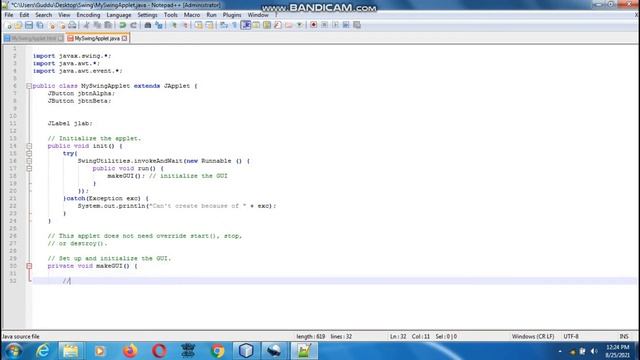This screenshot has height=360, width=640.
Task: Click the Replace toolbar icon
Action: click(159, 25)
